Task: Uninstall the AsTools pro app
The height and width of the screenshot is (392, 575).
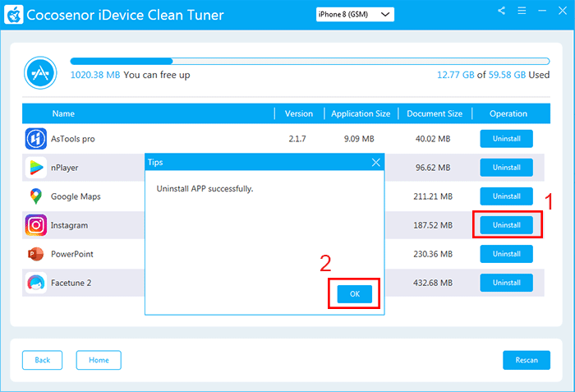Action: 507,139
